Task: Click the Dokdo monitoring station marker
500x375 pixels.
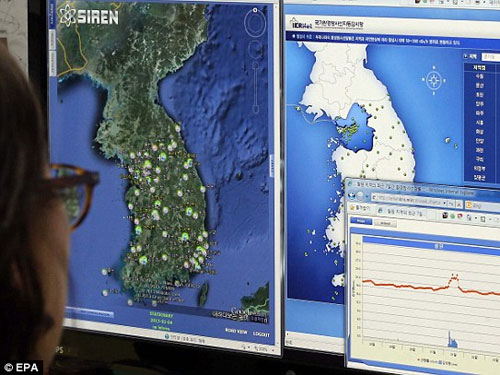Action: tap(448, 140)
